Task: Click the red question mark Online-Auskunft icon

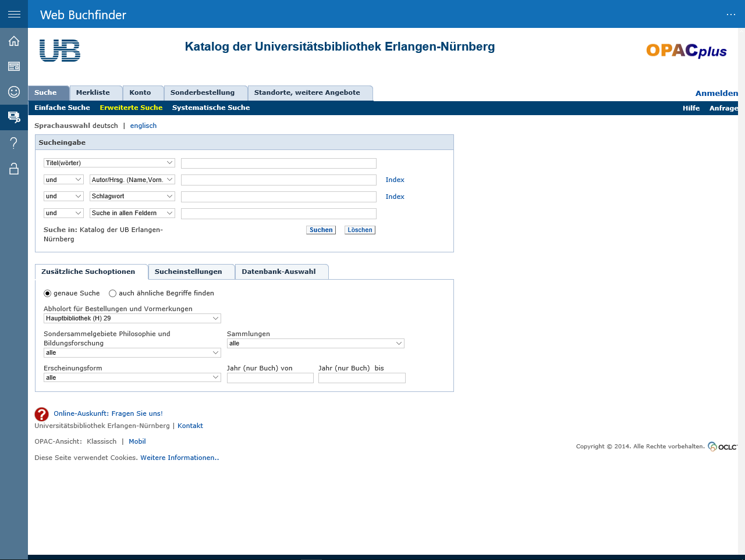Action: [41, 414]
